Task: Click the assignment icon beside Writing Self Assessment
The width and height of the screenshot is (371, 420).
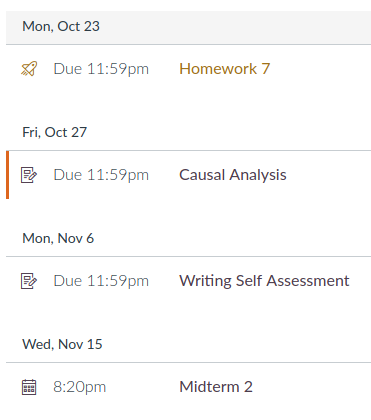Action: [x=29, y=281]
